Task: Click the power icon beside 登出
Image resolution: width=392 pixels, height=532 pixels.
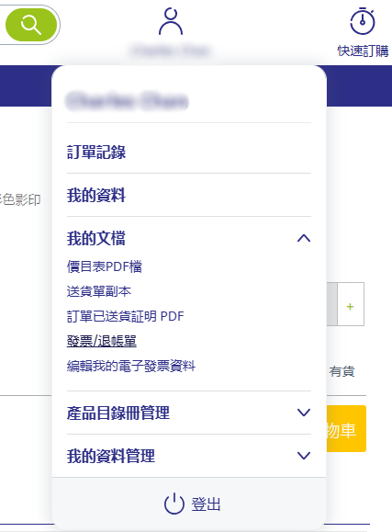Action: click(x=174, y=504)
